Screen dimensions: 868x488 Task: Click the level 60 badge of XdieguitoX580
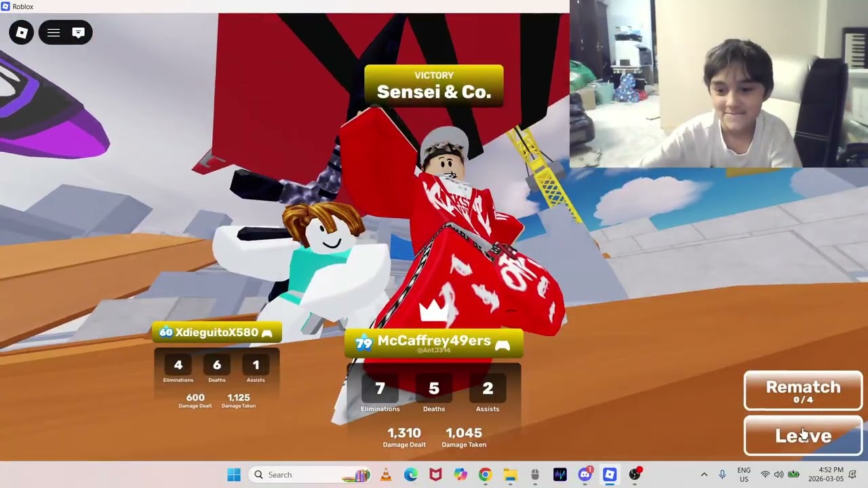tap(166, 333)
